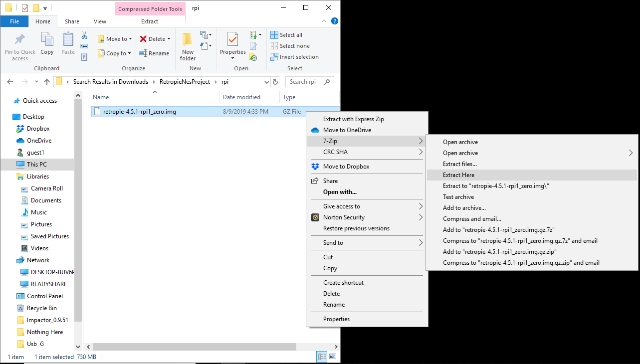Click the Search rpi box
Viewport: 640px width, 364px height.
309,82
